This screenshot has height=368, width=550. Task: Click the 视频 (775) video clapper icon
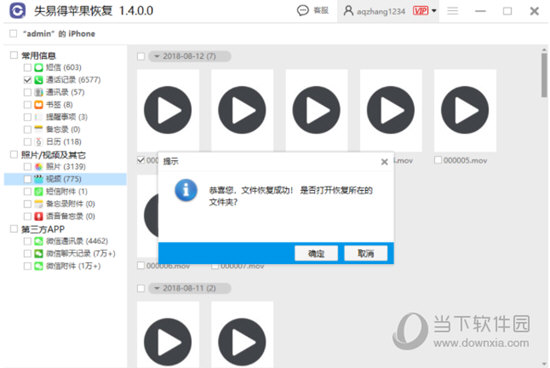pos(39,179)
